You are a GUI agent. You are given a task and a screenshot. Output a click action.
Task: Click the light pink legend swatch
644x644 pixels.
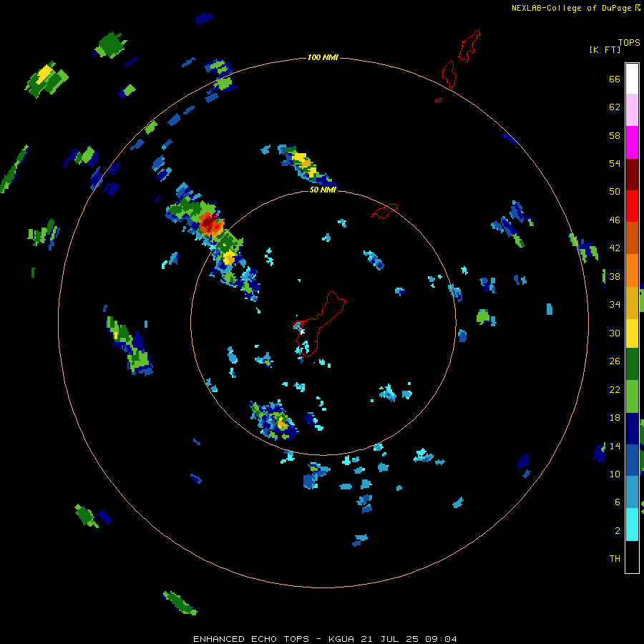point(632,109)
